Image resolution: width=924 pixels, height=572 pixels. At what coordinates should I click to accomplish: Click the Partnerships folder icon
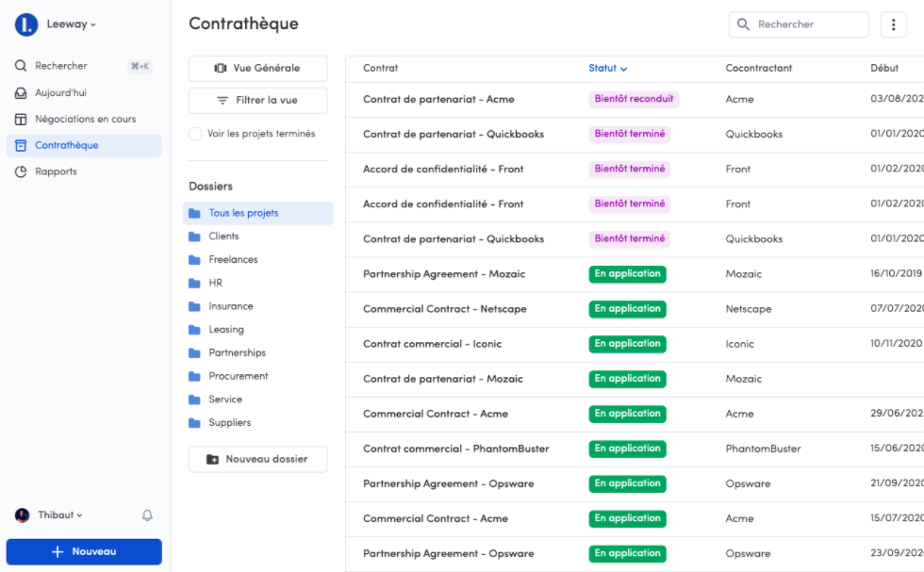point(194,353)
